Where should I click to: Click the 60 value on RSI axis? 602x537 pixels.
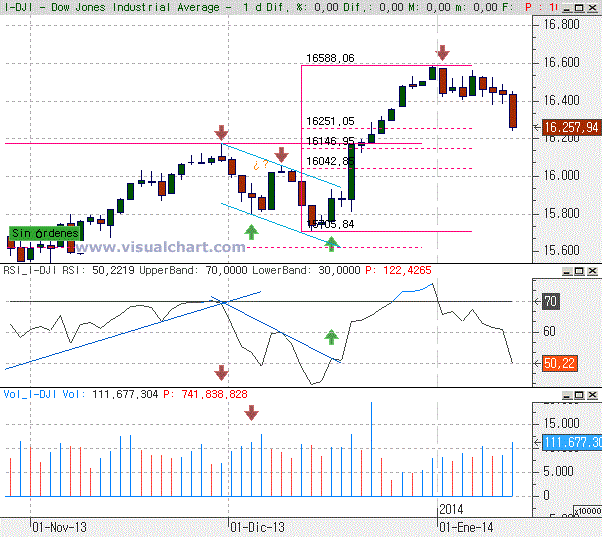549,331
